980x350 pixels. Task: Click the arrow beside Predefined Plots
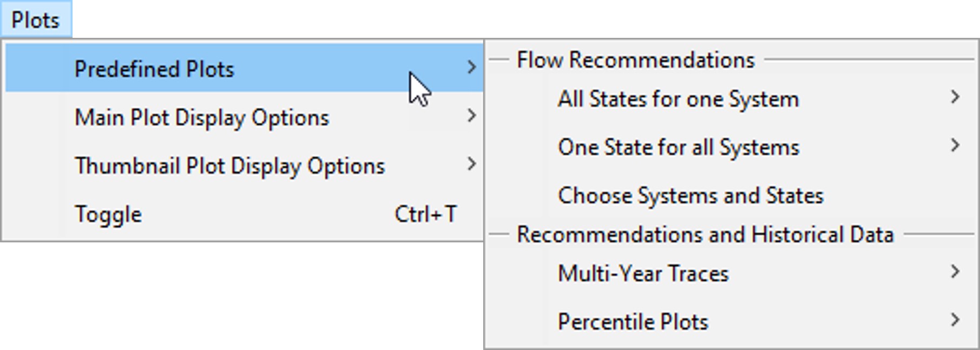pos(471,68)
